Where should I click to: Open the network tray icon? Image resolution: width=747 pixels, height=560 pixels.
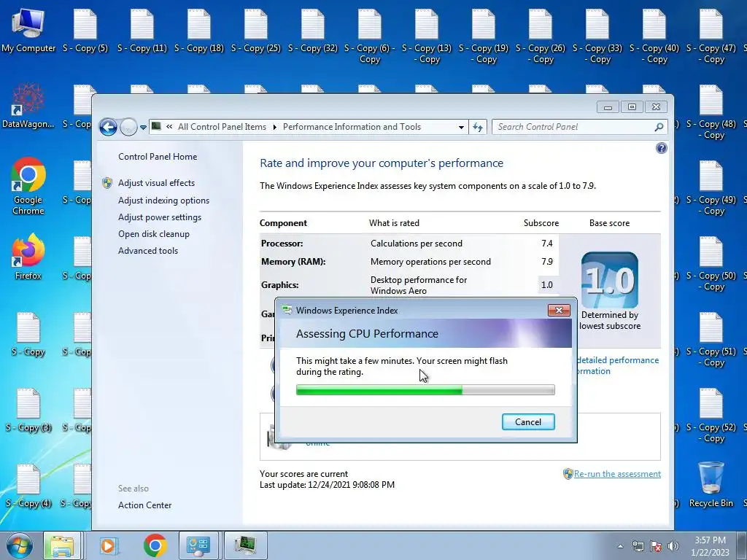(638, 546)
